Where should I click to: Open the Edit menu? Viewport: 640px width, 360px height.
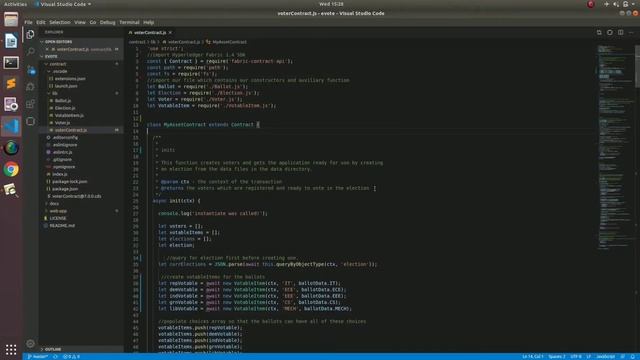pyautogui.click(x=41, y=22)
